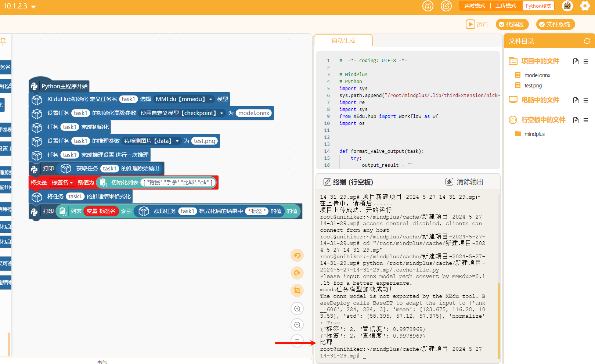The image size is (595, 364).
Task: Refresh the 文件目录 file list
Action: (x=587, y=41)
